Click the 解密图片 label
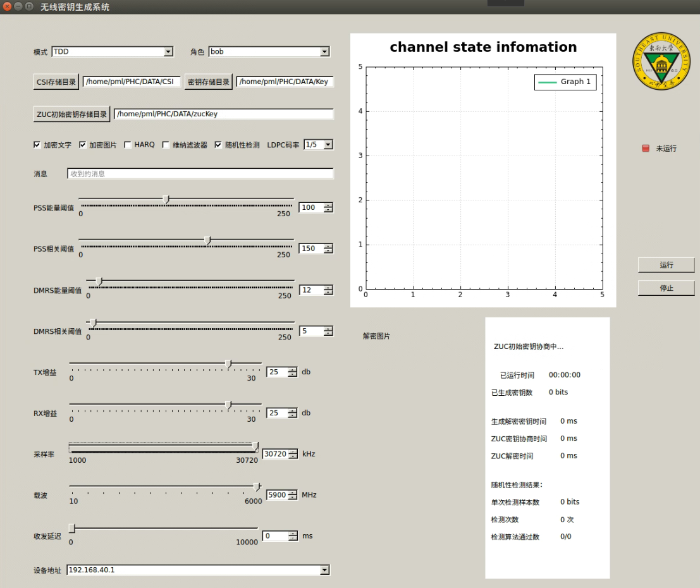Viewport: 700px width, 588px height. tap(376, 336)
